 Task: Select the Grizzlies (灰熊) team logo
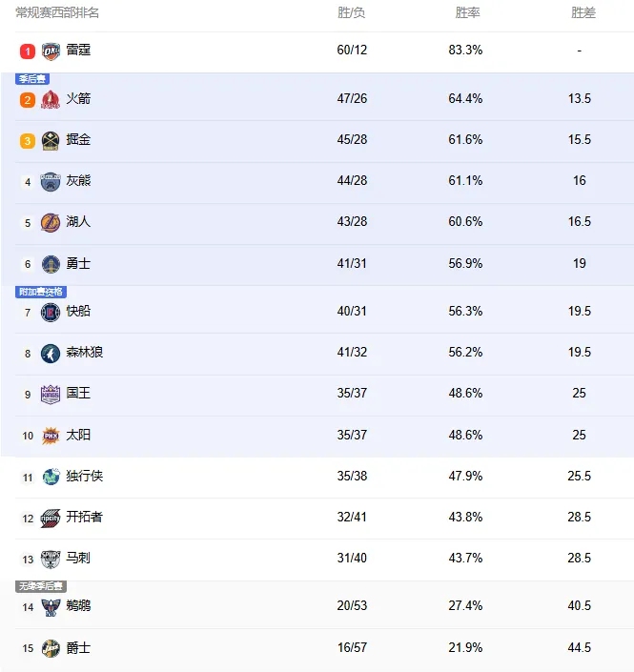[51, 182]
